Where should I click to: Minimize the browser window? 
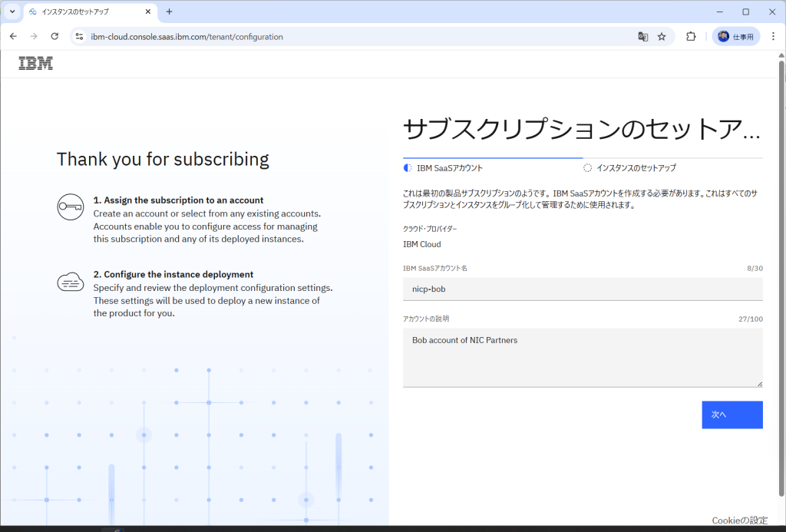coord(720,12)
